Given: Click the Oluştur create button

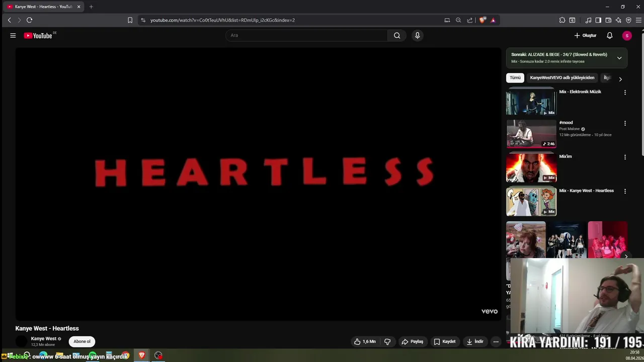Looking at the screenshot, I should 585,36.
